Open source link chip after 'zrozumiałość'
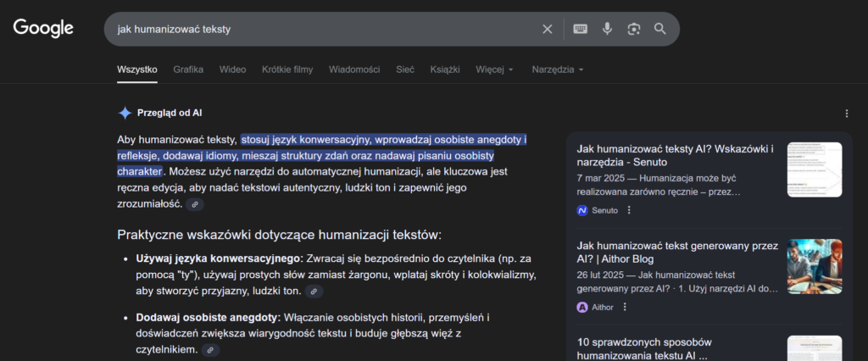 (195, 204)
